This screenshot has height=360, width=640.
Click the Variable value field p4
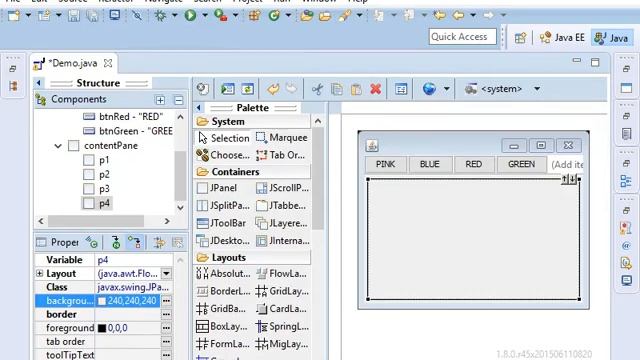point(133,260)
